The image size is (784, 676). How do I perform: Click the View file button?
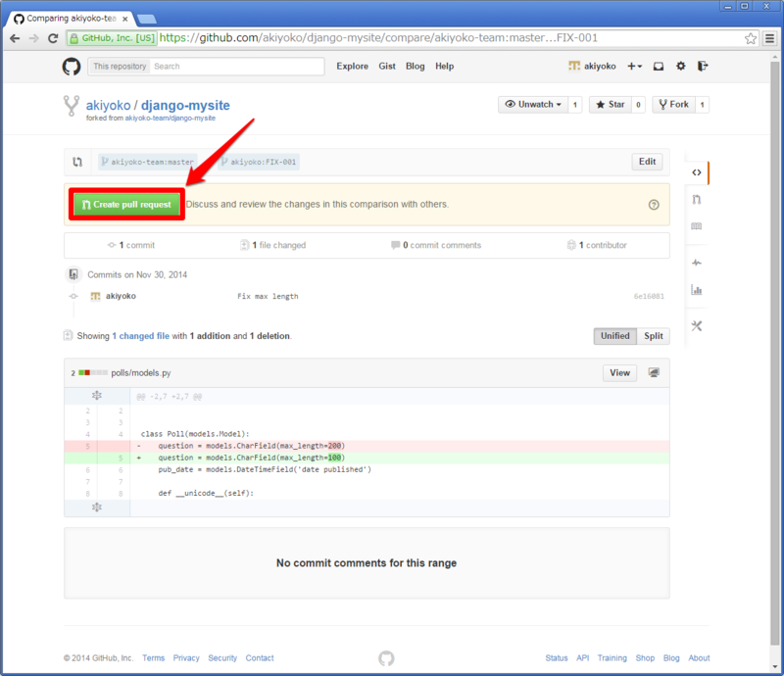pos(619,373)
